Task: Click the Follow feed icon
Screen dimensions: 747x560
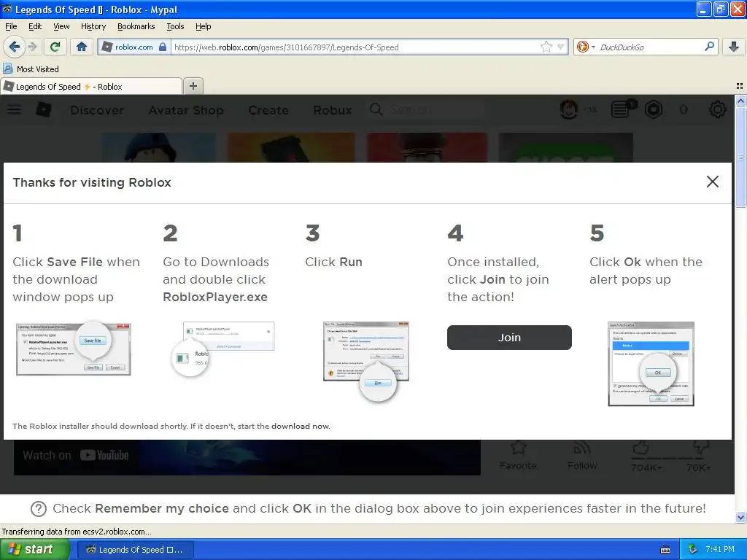Action: tap(582, 448)
